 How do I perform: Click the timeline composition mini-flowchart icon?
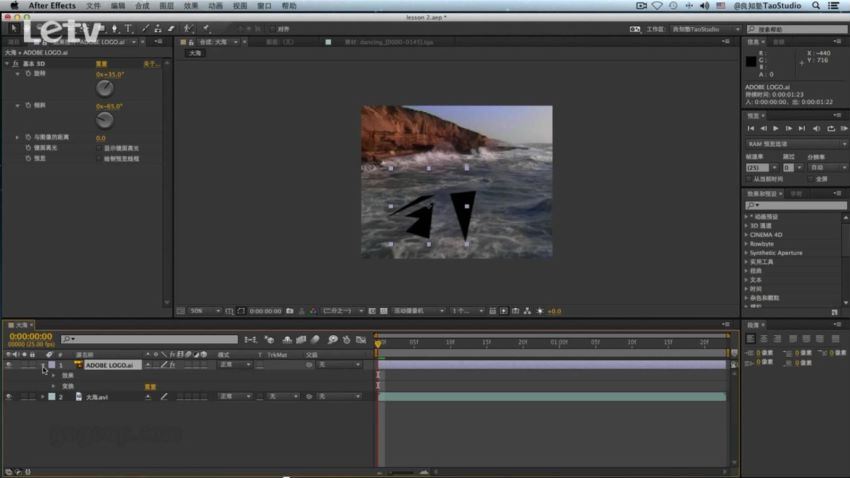point(250,340)
